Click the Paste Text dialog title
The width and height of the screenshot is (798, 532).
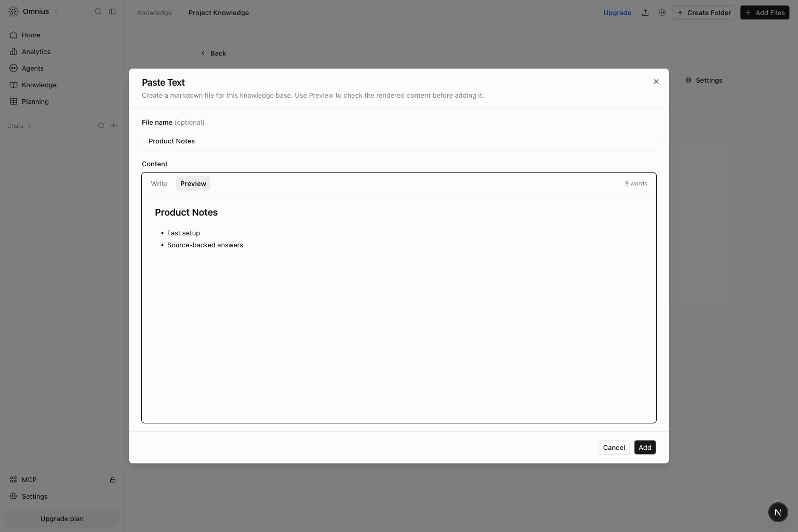pos(163,82)
